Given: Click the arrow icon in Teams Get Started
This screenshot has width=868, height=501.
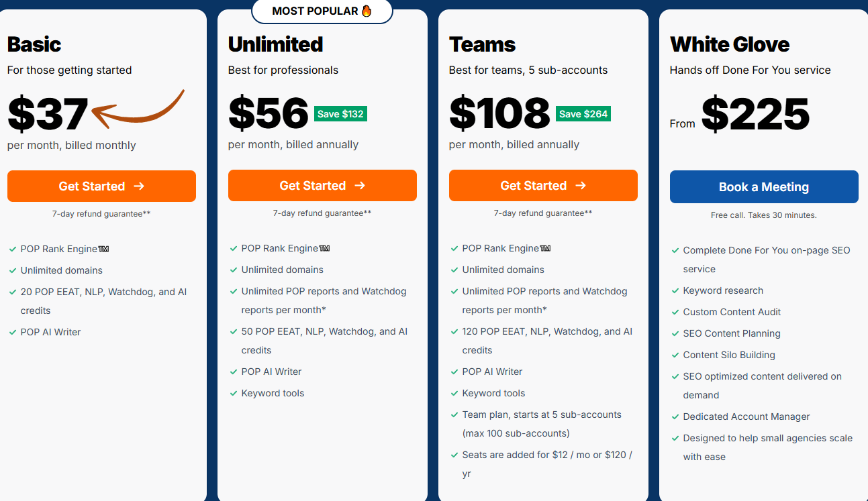Looking at the screenshot, I should click(581, 186).
